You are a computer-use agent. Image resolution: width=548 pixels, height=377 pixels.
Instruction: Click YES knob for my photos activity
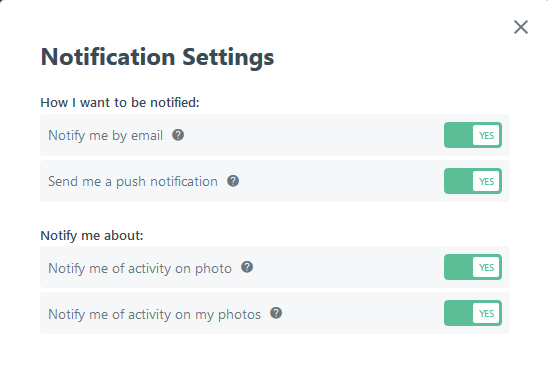coord(486,313)
